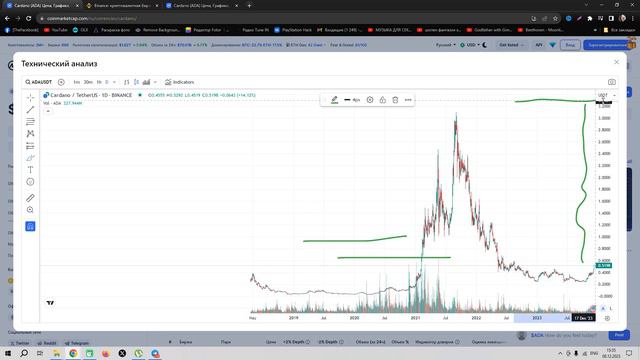Screen dimensions: 640x360
Task: Add a symbol to compare with plus icon
Action: tap(61, 82)
